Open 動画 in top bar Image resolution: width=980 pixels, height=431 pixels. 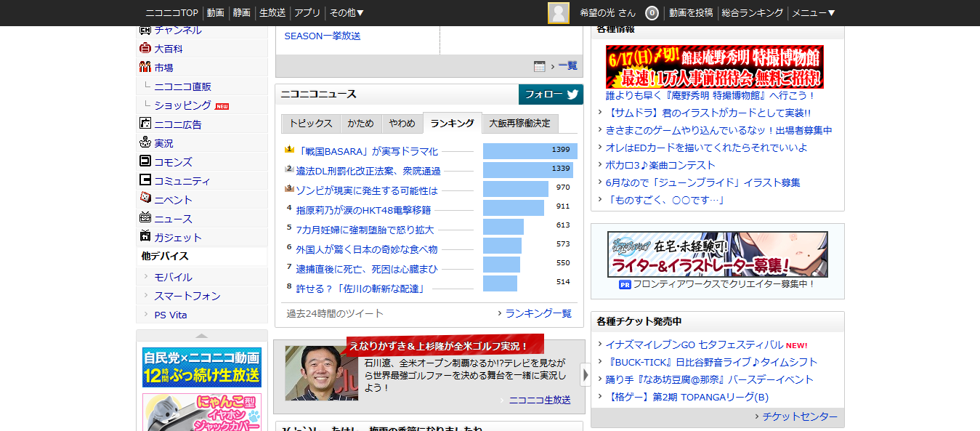[x=215, y=13]
